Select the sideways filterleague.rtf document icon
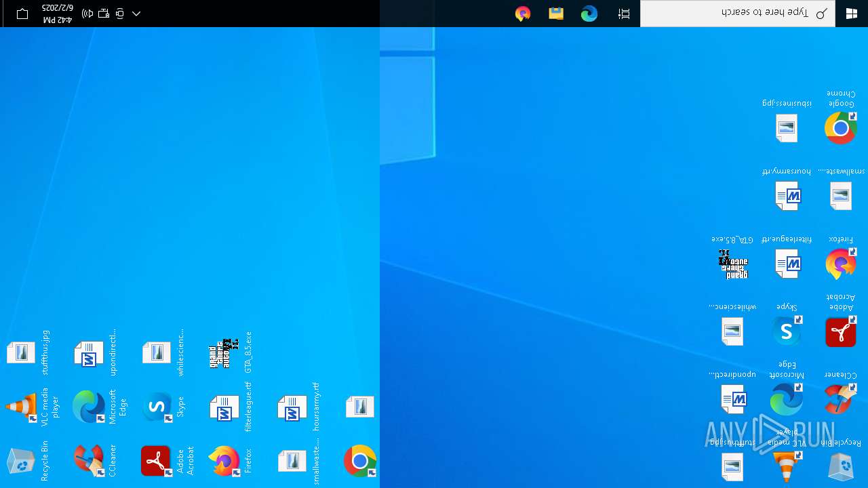Screen dimensions: 868x488 [x=224, y=408]
